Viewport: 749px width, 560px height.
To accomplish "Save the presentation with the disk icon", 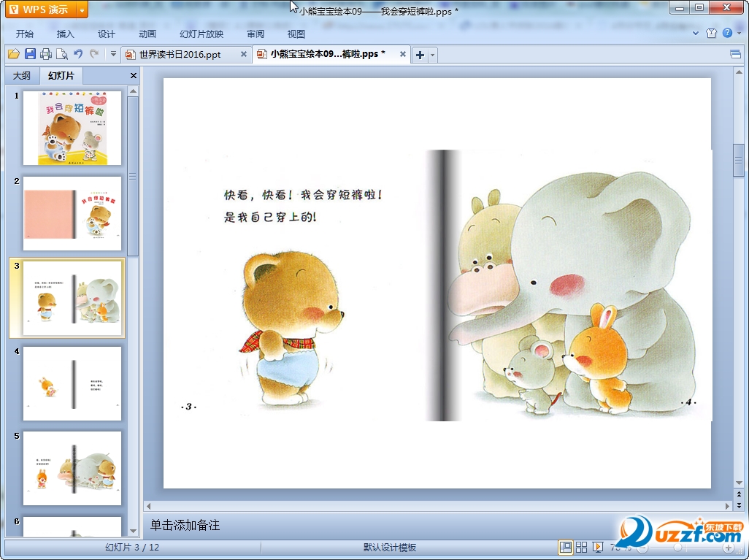I will pos(30,54).
